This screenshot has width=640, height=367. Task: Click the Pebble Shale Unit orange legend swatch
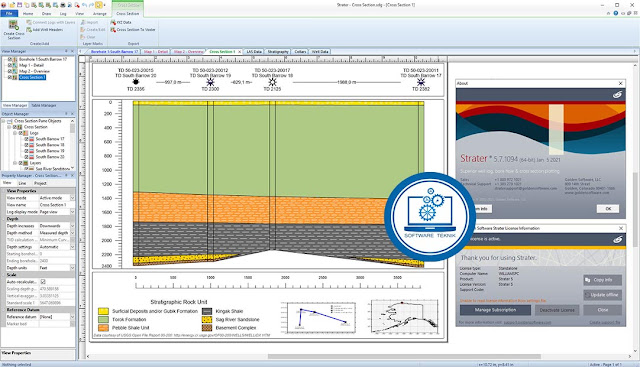103,328
